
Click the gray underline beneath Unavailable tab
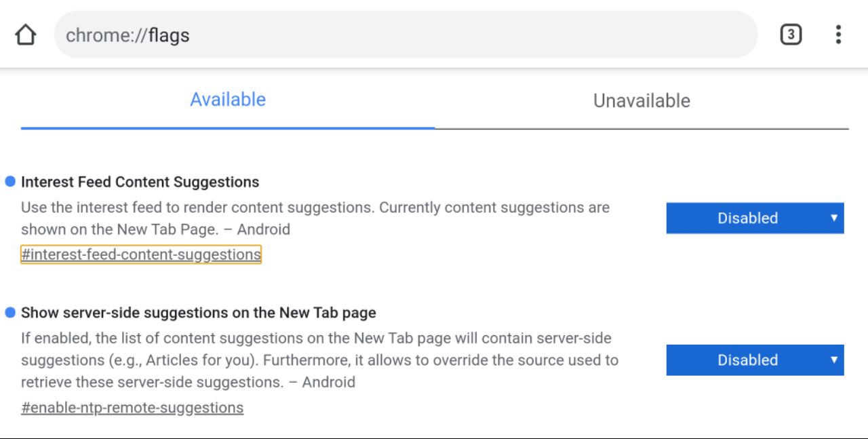(642, 128)
